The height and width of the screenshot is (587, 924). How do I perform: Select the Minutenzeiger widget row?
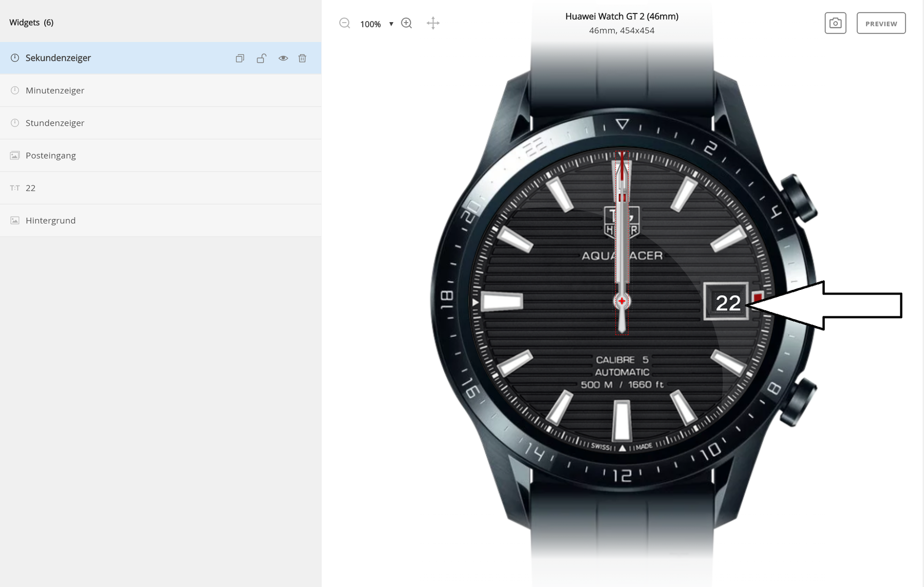pos(161,91)
